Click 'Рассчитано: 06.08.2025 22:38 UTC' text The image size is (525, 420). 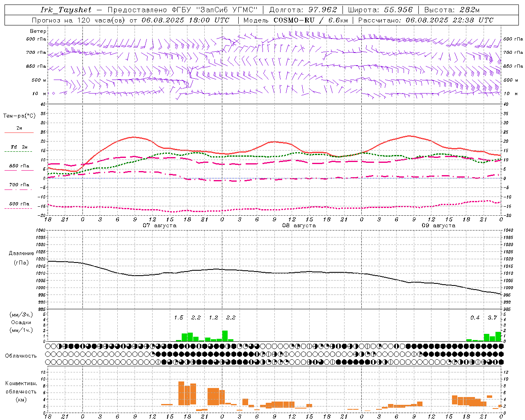(x=426, y=20)
